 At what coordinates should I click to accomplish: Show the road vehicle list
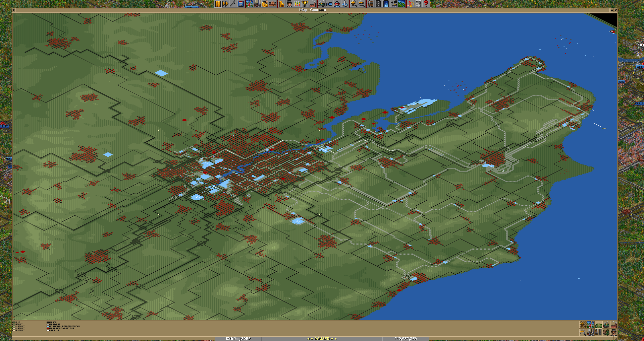(329, 4)
